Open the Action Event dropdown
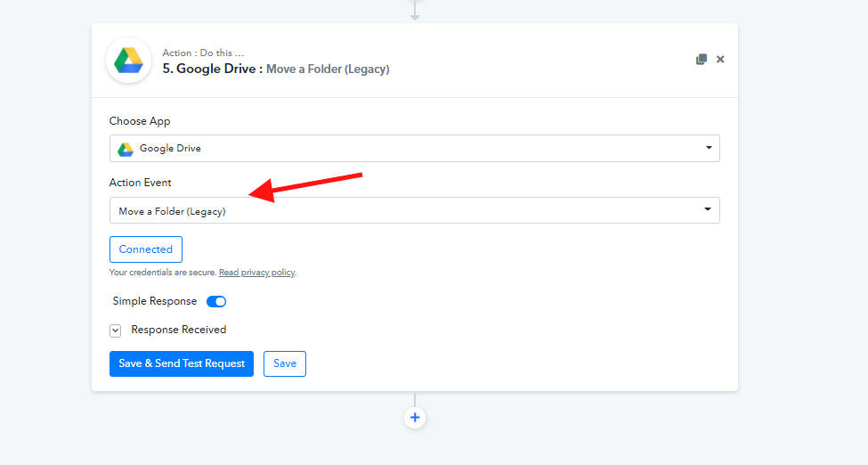This screenshot has width=868, height=465. click(x=415, y=210)
